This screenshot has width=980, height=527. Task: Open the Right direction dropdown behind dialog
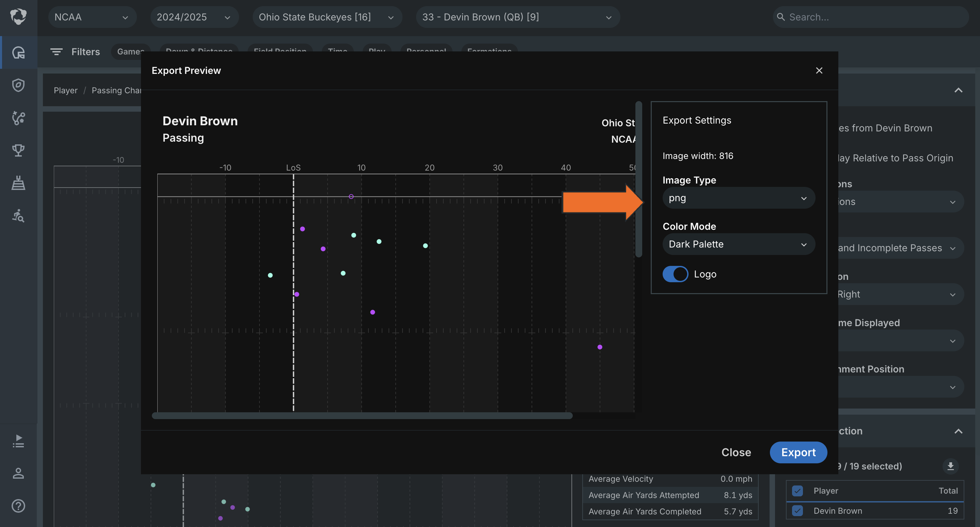pyautogui.click(x=900, y=294)
